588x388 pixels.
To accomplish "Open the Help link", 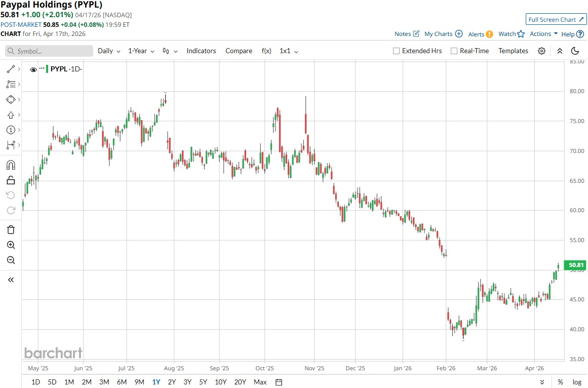I will [x=572, y=34].
